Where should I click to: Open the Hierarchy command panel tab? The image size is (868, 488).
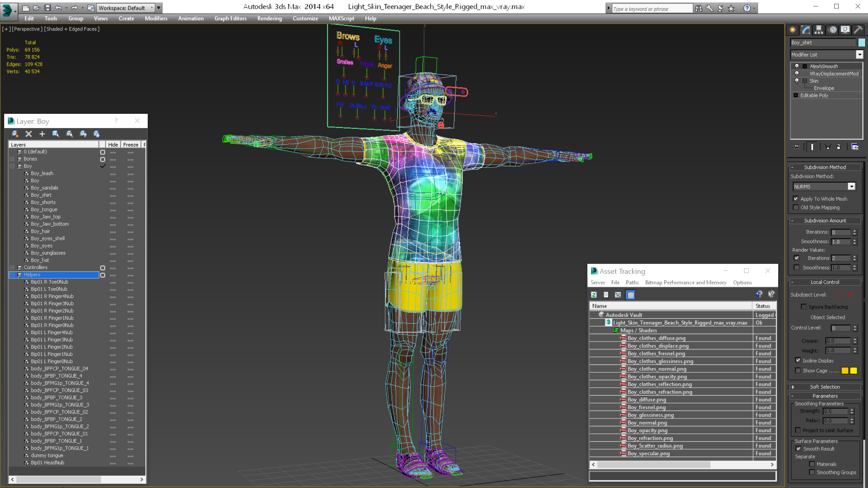point(819,30)
